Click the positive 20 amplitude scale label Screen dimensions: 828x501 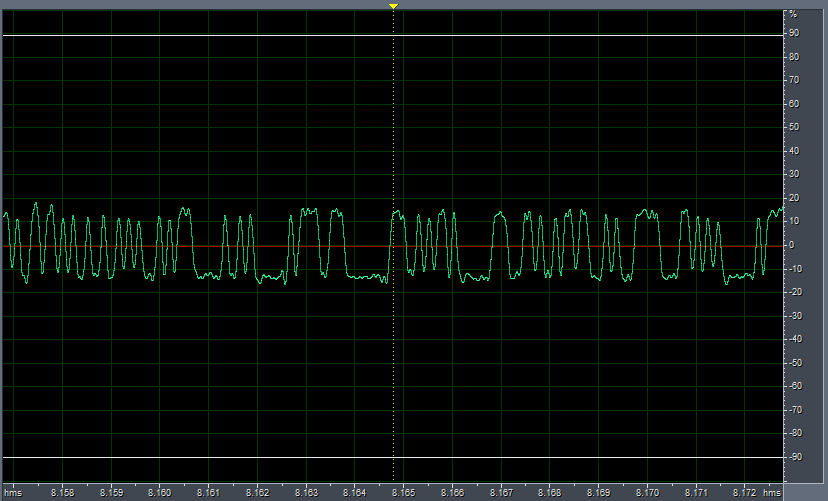point(794,198)
